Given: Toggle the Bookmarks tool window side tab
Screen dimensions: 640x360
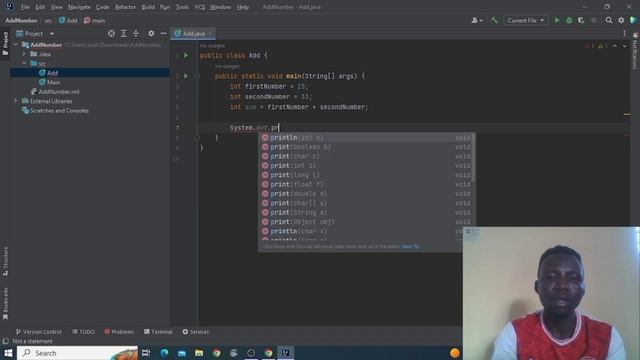Looking at the screenshot, I should pos(5,304).
